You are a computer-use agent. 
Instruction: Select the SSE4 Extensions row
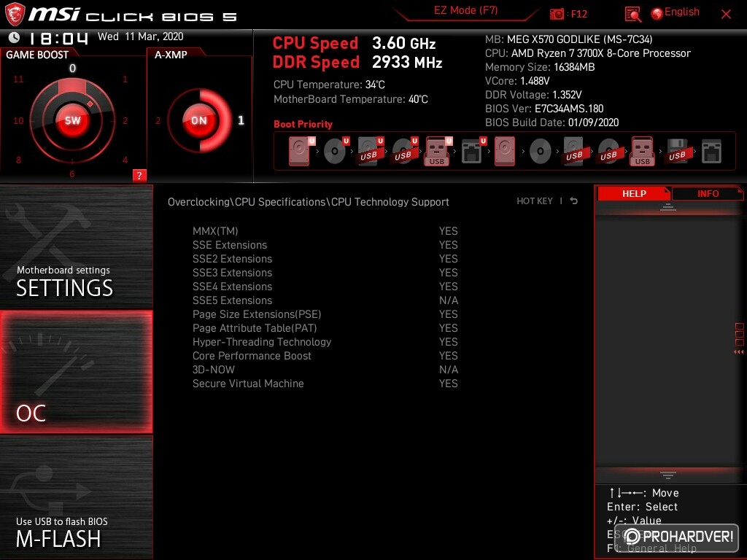[325, 286]
